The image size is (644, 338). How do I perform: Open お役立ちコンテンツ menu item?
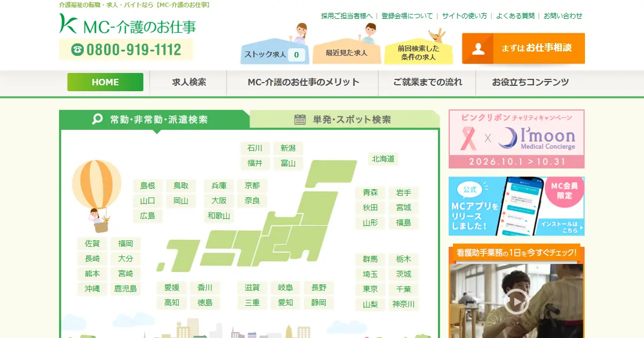pos(530,82)
